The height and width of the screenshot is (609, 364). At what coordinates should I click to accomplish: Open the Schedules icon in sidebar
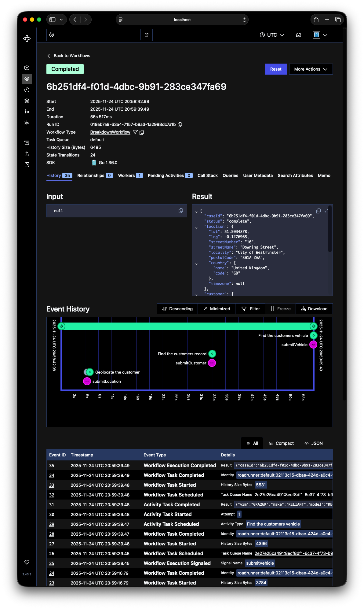coord(27,90)
